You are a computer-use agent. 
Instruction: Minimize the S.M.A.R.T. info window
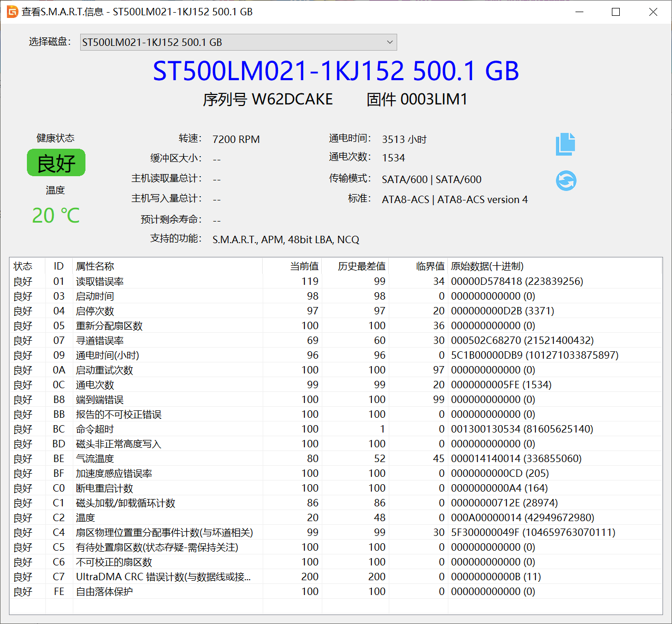579,12
